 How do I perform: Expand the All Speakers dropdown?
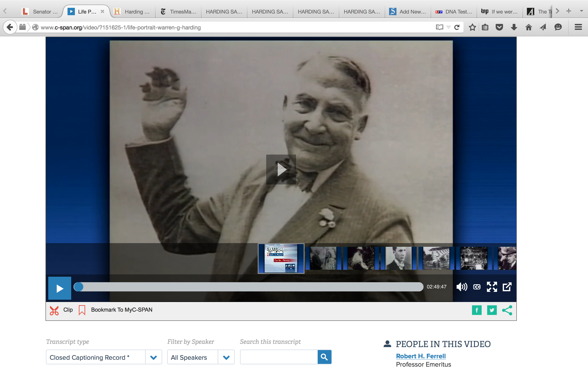click(x=226, y=357)
